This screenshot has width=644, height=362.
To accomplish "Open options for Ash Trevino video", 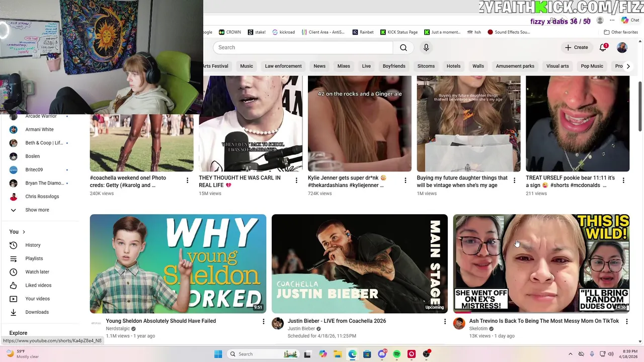I will [626, 321].
